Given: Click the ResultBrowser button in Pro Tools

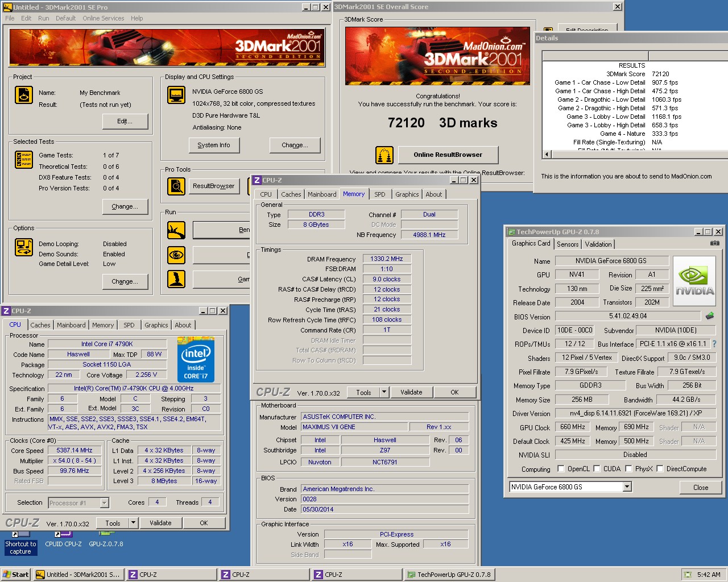Looking at the screenshot, I should click(x=214, y=186).
